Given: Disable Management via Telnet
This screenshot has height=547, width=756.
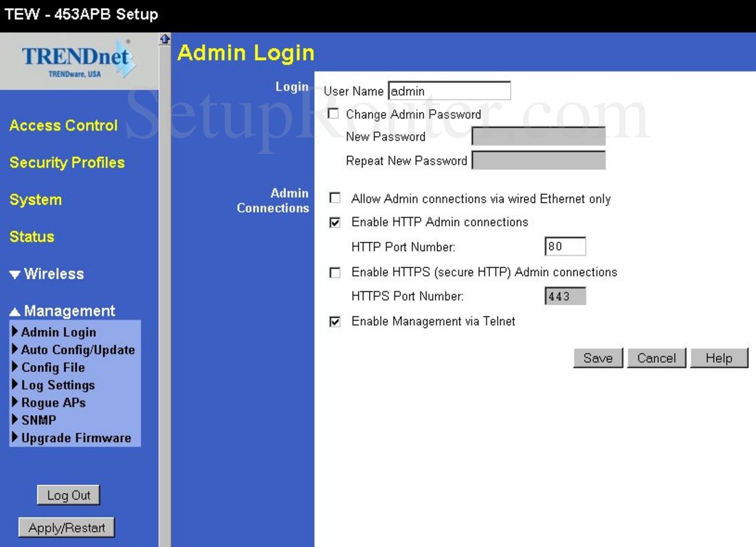Looking at the screenshot, I should [x=335, y=321].
